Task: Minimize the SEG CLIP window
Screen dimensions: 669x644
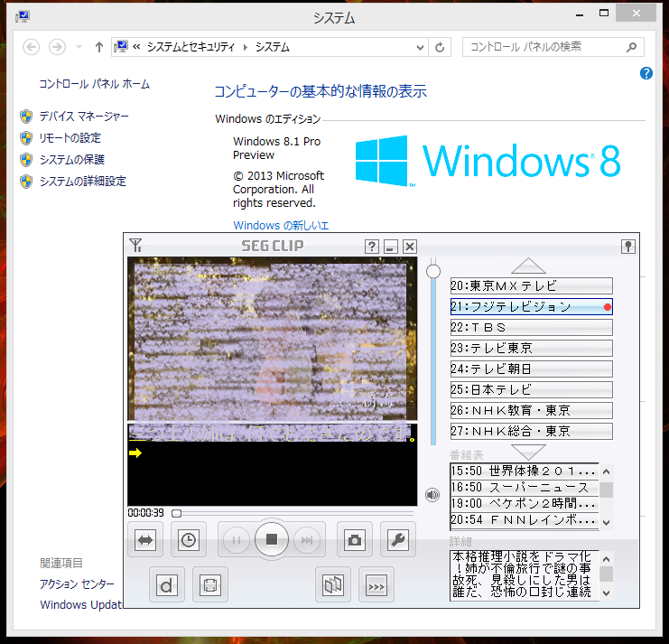Action: [x=390, y=247]
